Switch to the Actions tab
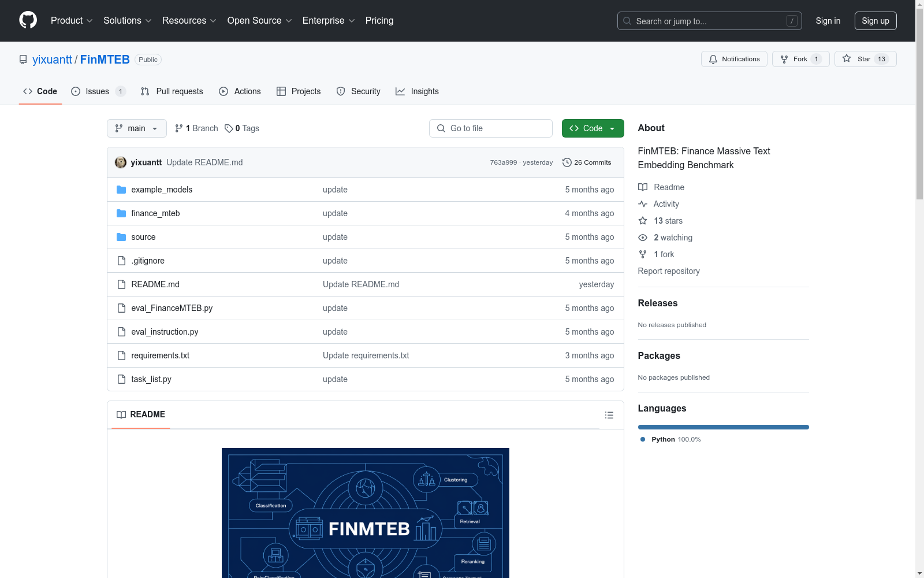924x578 pixels. 240,91
